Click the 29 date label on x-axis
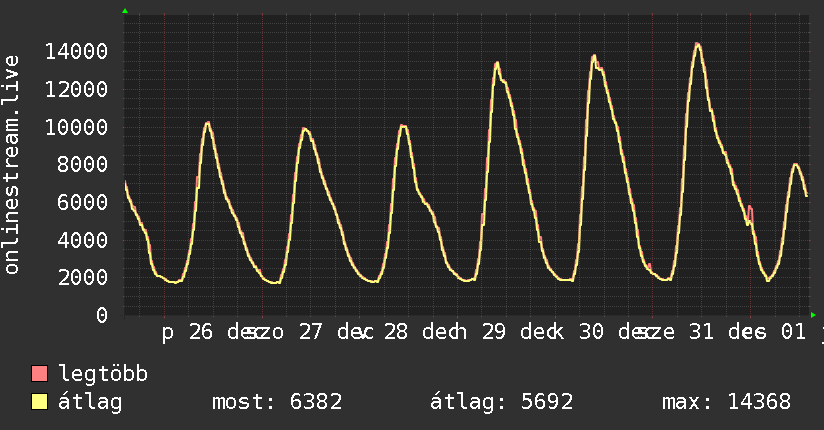 tap(494, 332)
